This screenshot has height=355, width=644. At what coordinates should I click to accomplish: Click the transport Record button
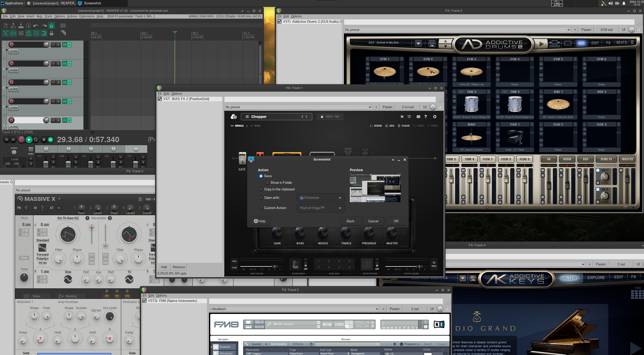(21, 140)
